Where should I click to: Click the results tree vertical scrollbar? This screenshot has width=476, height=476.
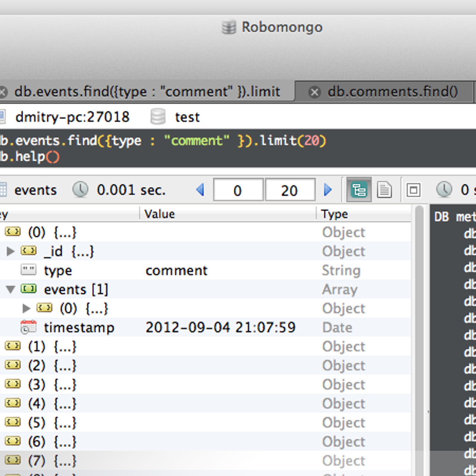click(419, 341)
